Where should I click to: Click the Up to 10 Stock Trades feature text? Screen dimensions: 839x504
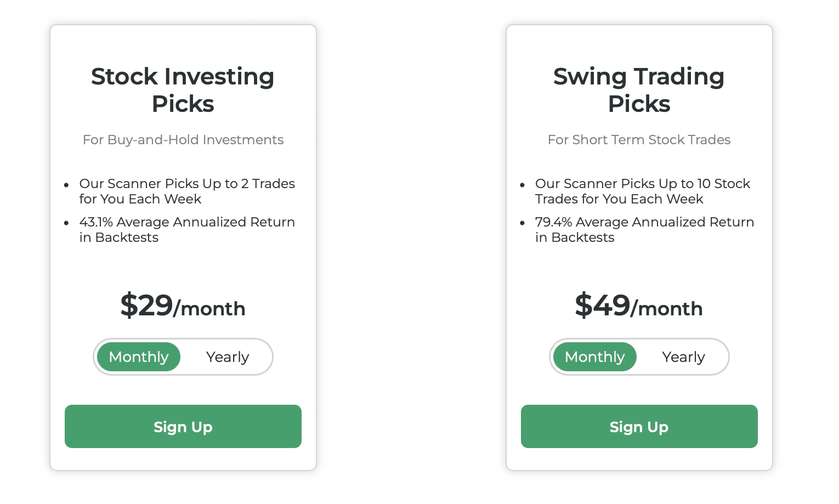pos(643,191)
